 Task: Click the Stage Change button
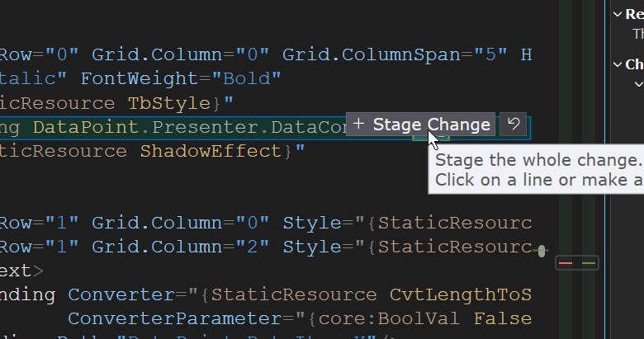point(420,124)
